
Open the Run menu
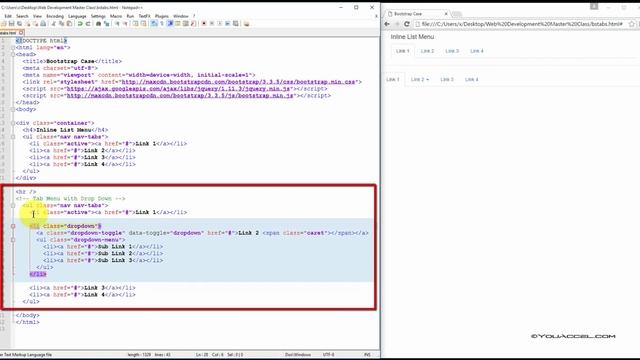(130, 16)
